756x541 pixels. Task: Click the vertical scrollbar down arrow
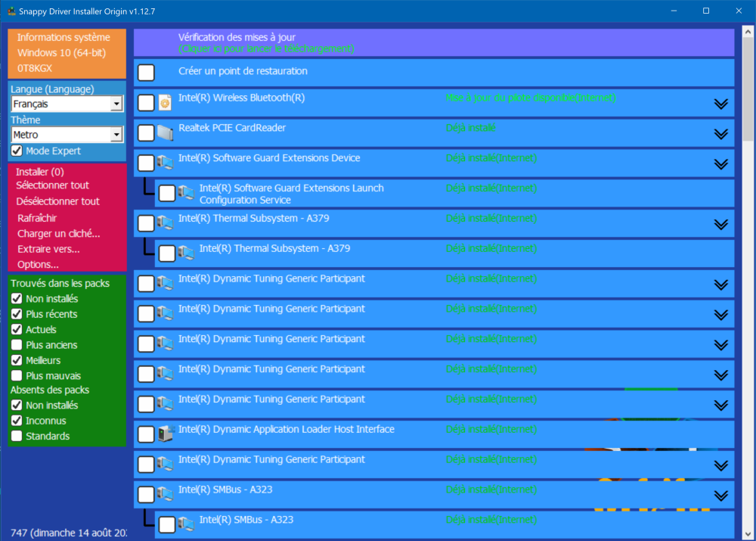[x=748, y=535]
